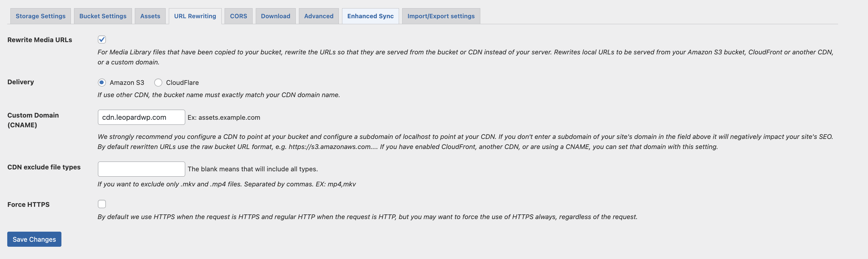
Task: Focus the CDN exclude file types field
Action: [141, 169]
